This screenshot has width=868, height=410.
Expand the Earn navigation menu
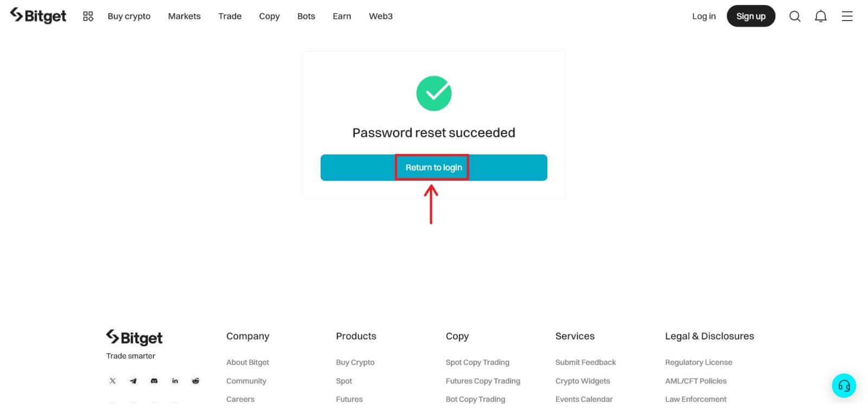pyautogui.click(x=342, y=16)
